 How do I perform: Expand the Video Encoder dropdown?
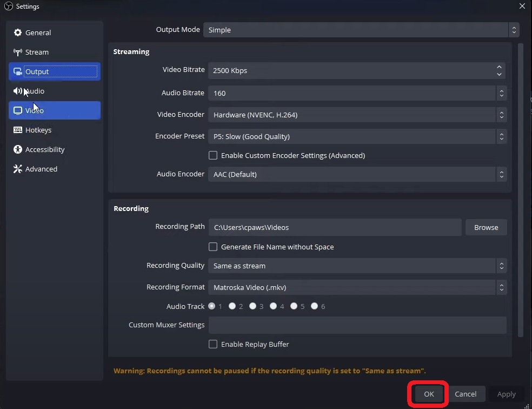(357, 115)
